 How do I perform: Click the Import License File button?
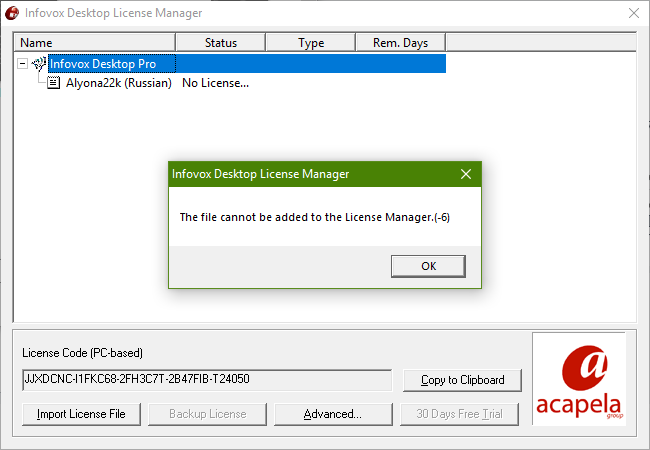tap(81, 414)
